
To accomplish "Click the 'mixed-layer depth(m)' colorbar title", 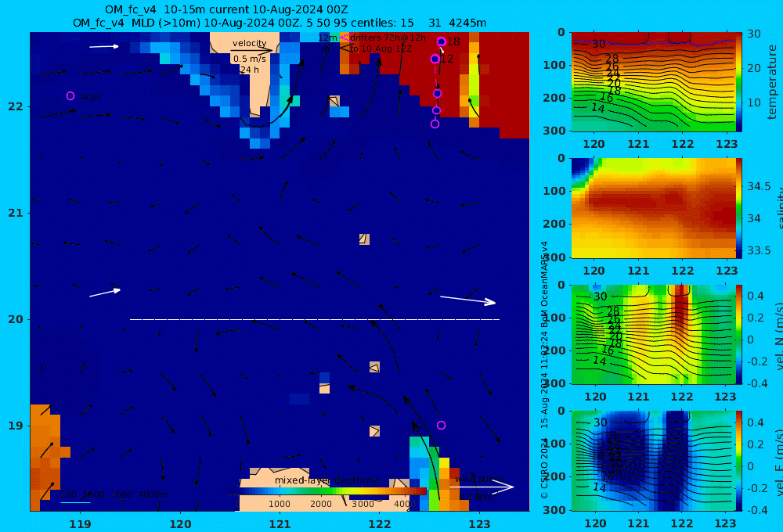I will pyautogui.click(x=327, y=480).
